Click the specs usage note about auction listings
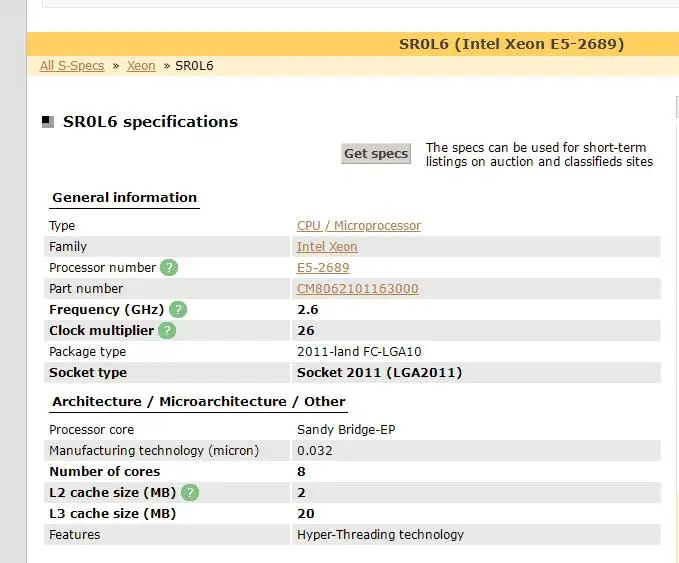 pos(539,155)
